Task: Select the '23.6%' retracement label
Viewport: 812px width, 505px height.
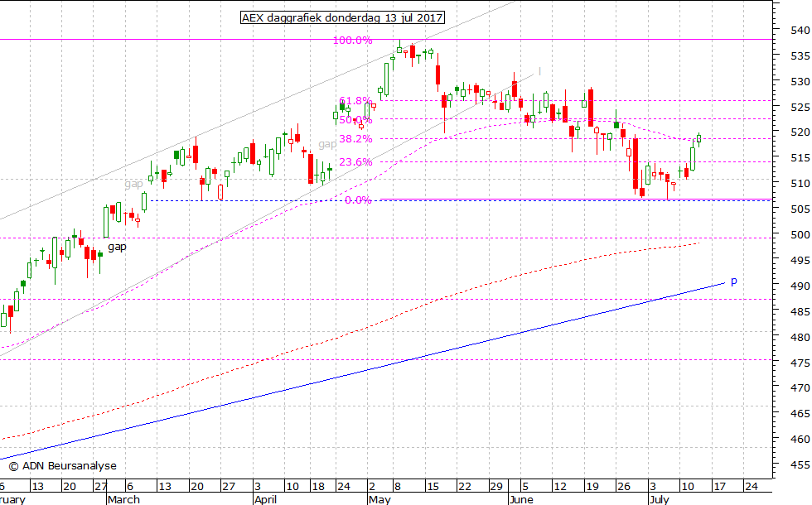Action: pyautogui.click(x=355, y=162)
